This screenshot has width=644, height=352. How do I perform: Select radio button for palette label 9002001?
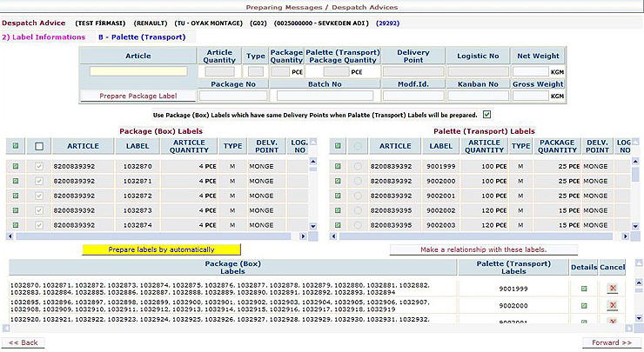tap(357, 196)
